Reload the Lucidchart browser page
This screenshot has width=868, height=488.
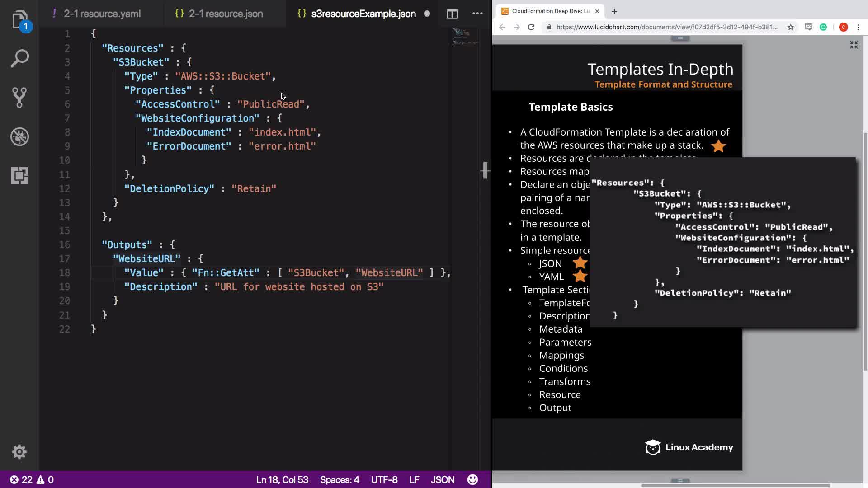(531, 27)
